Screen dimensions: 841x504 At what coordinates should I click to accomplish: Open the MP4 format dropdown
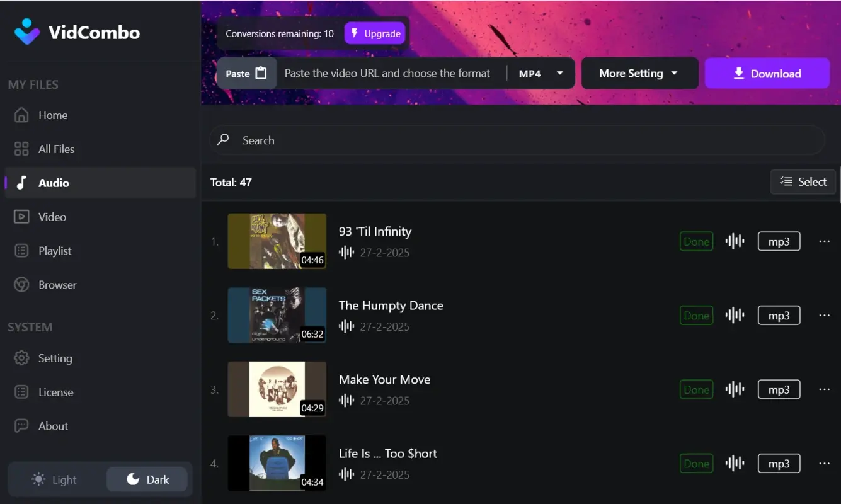click(x=539, y=73)
